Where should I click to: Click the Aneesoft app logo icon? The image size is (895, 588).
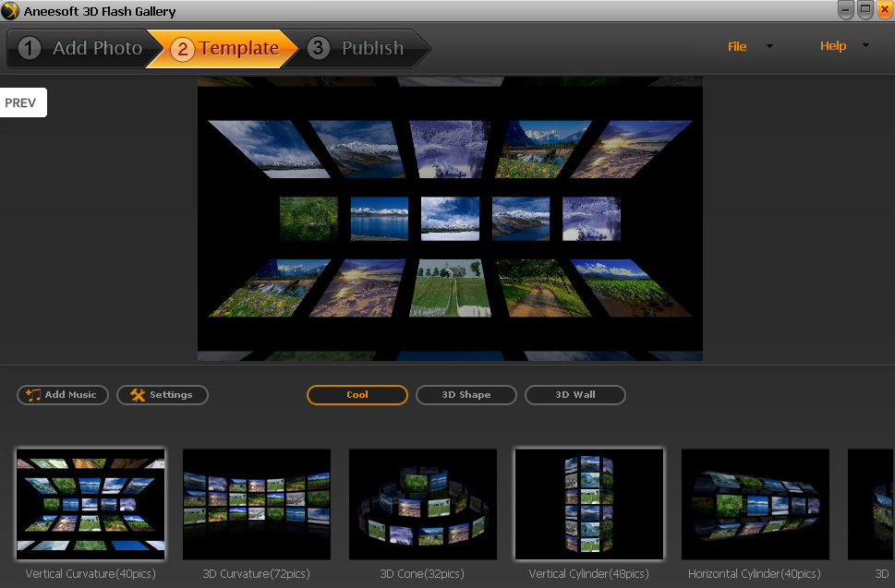(x=10, y=11)
